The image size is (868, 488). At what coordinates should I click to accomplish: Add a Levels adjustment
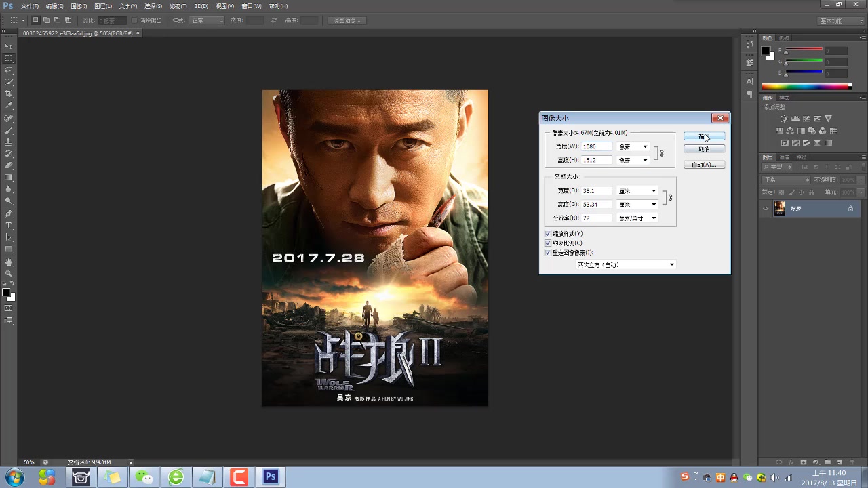click(795, 119)
